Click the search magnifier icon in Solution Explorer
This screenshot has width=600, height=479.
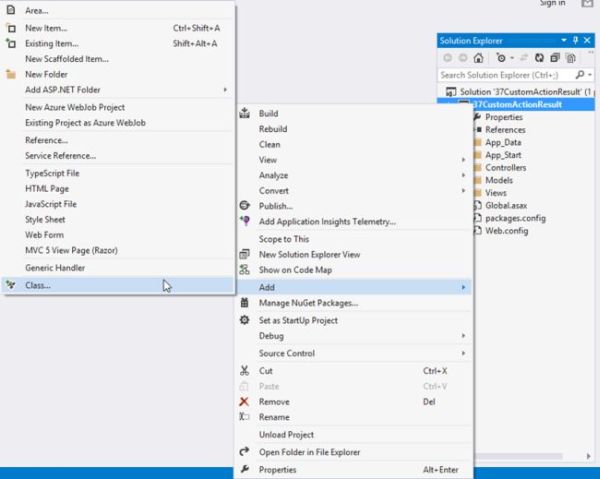coord(580,75)
